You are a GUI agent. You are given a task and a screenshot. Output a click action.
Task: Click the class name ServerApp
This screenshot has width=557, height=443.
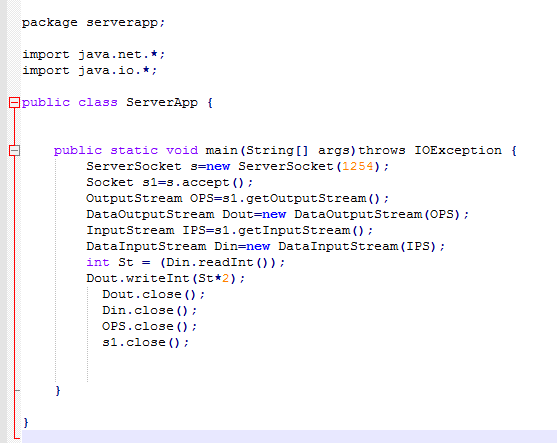coord(162,103)
